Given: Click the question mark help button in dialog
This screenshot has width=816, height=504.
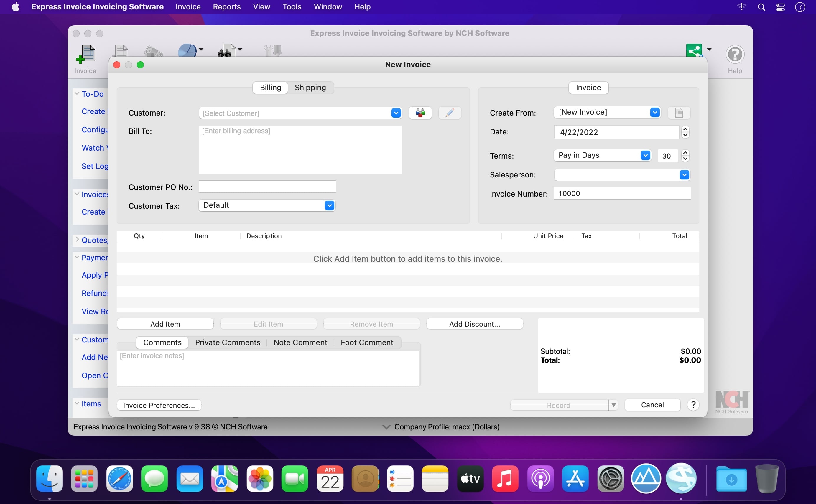Looking at the screenshot, I should click(693, 405).
